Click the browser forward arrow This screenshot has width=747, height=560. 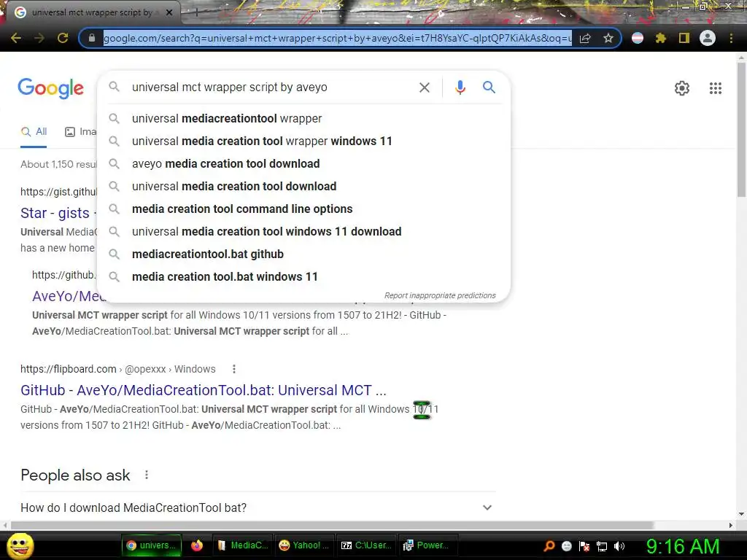[39, 38]
